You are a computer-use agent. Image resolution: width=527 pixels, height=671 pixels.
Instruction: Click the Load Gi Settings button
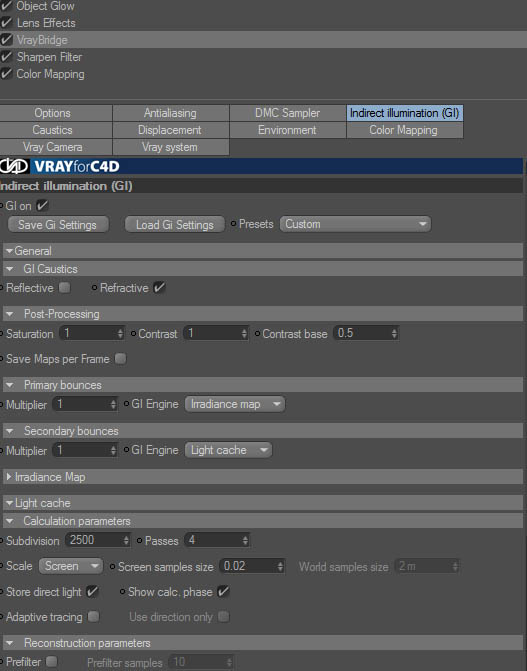click(175, 225)
